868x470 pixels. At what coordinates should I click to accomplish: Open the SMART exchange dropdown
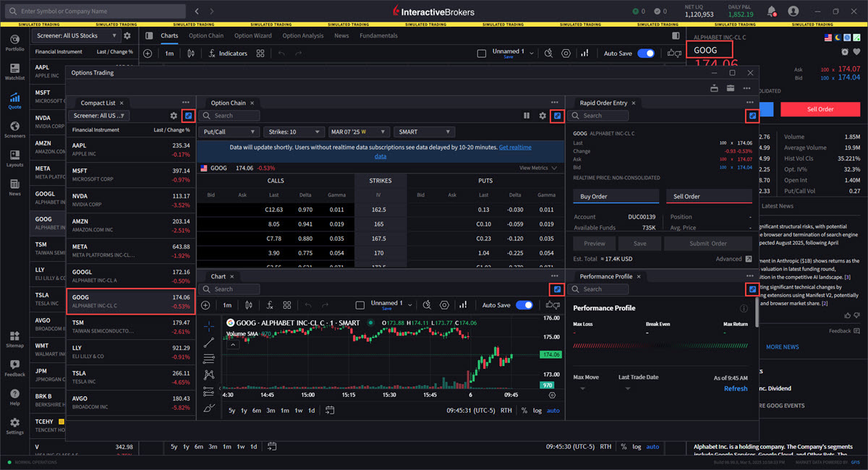424,132
